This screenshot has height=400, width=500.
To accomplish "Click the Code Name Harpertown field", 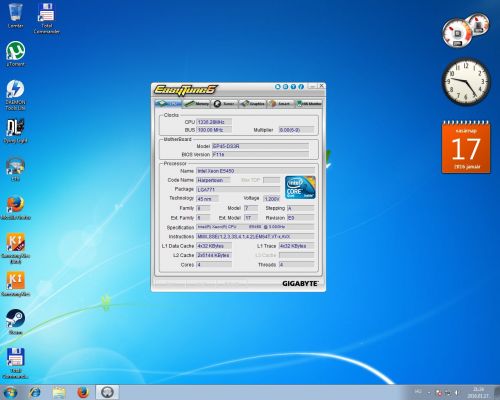I will pos(213,180).
